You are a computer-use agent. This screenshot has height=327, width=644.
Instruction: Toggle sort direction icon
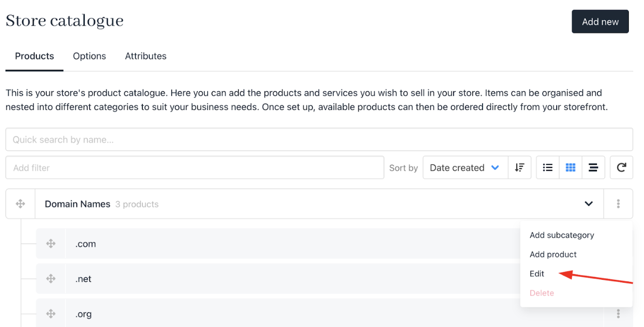519,168
